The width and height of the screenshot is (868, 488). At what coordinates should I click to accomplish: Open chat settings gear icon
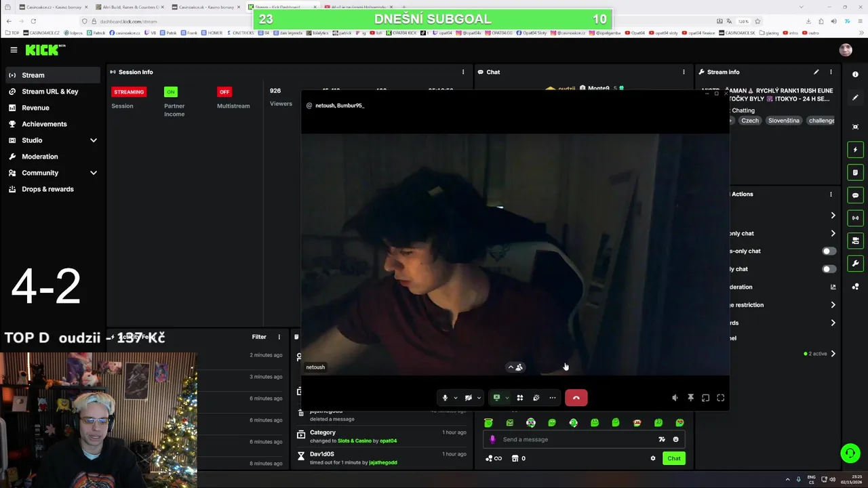point(653,458)
